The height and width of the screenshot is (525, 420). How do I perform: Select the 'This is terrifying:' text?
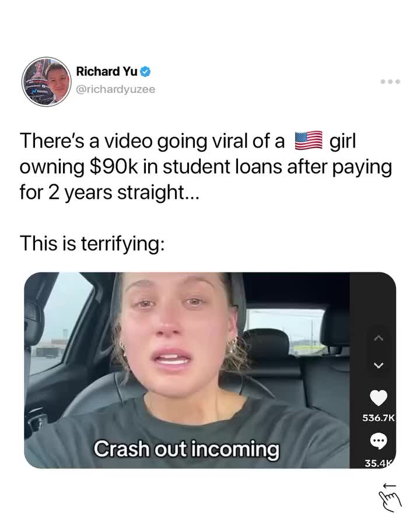click(x=92, y=243)
